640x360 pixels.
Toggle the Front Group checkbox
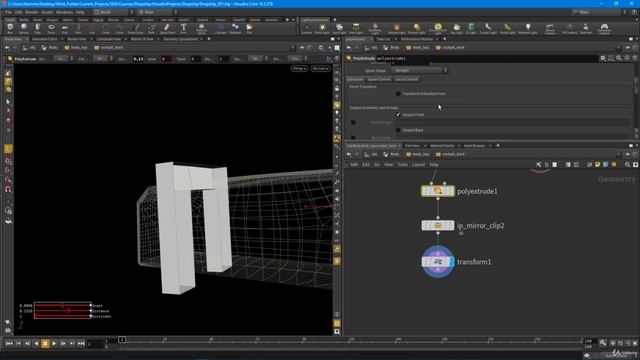click(x=353, y=122)
